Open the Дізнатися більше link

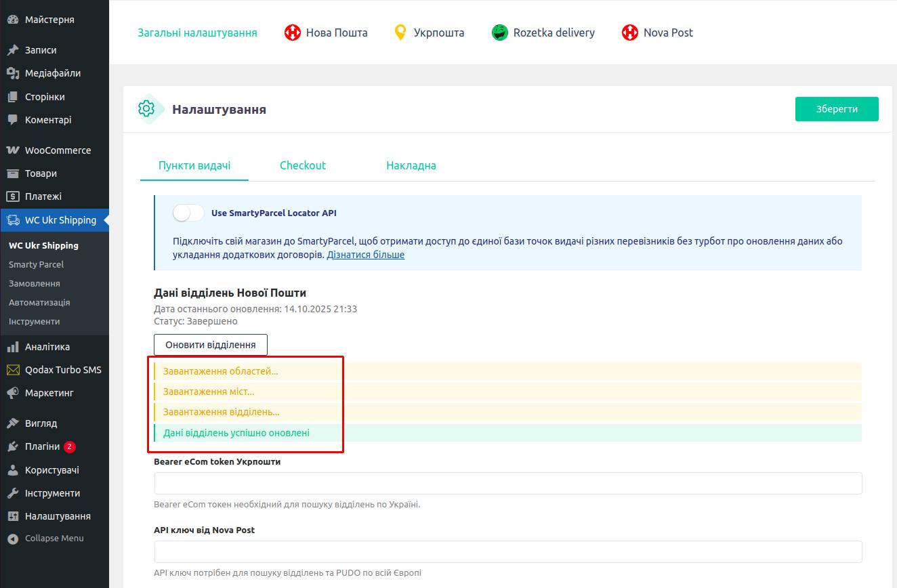365,255
